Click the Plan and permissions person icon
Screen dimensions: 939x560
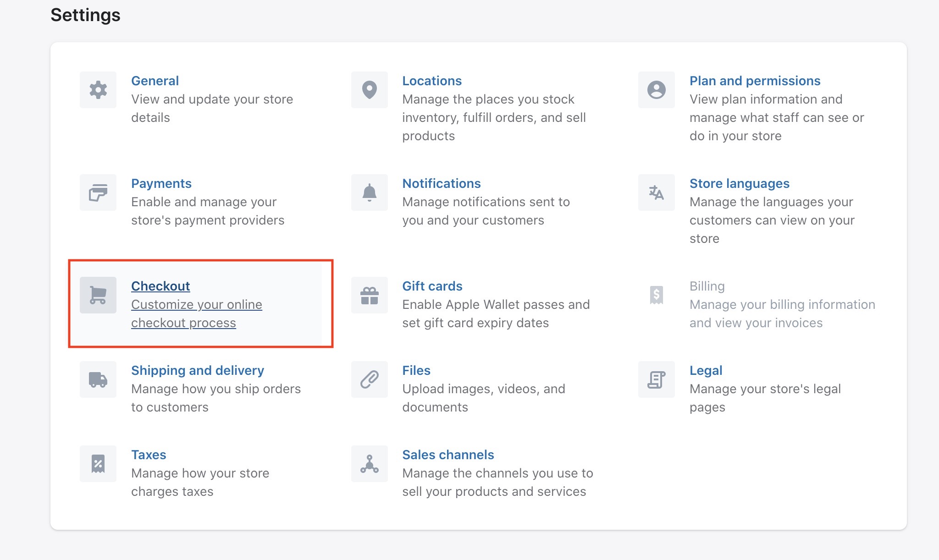click(656, 90)
